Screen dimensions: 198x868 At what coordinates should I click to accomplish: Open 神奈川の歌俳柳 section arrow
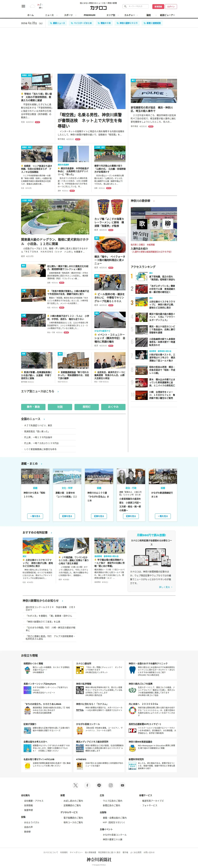pyautogui.click(x=154, y=201)
